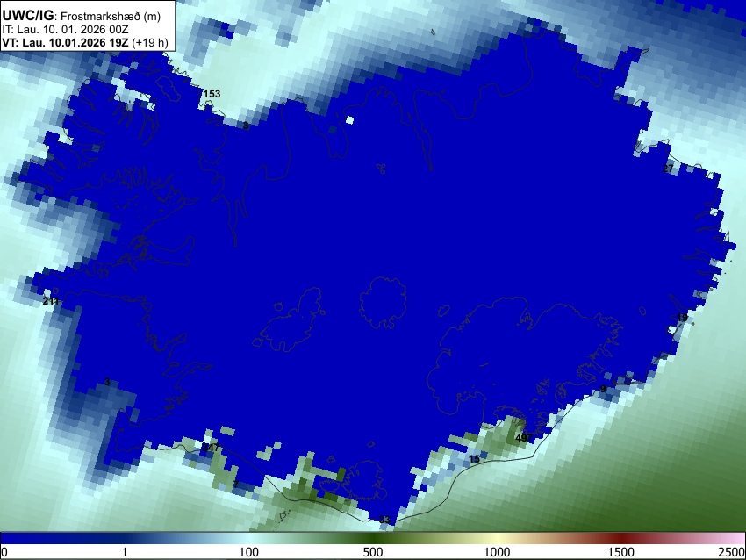Click the legend tick label '1'
The width and height of the screenshot is (746, 560).
125,552
